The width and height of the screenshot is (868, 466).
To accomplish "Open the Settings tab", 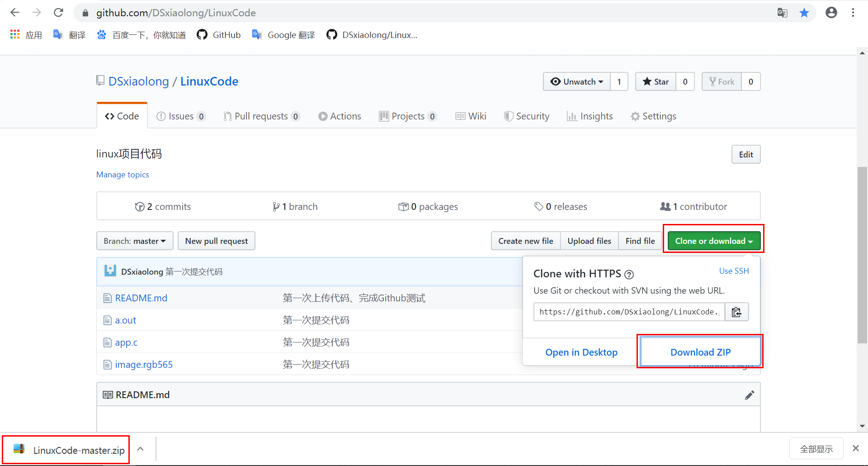I will pos(653,116).
